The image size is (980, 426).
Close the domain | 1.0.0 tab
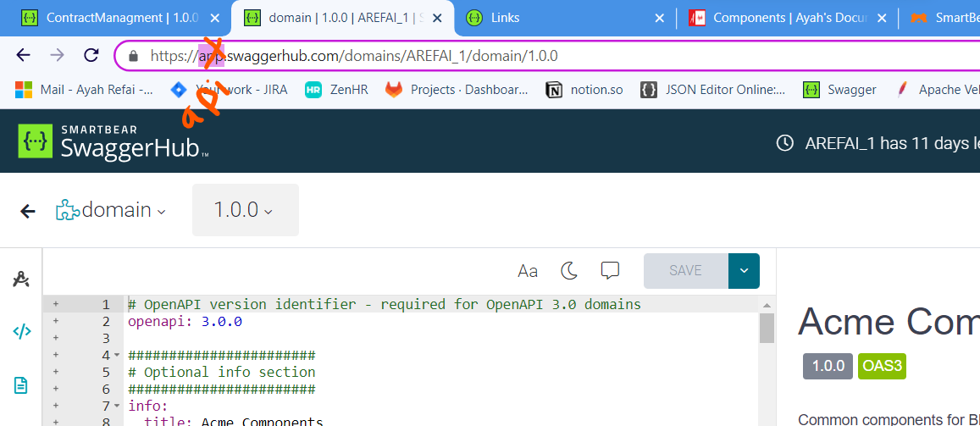(437, 18)
